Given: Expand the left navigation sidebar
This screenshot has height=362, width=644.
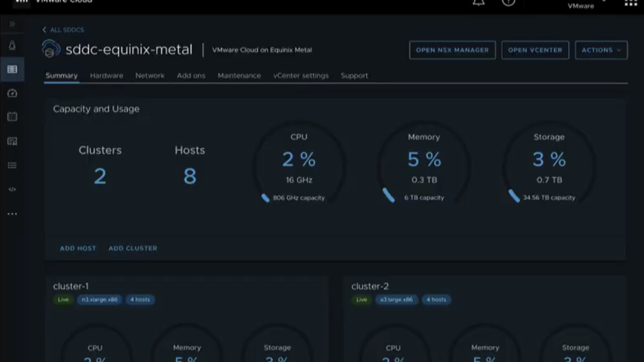Looking at the screenshot, I should point(12,24).
